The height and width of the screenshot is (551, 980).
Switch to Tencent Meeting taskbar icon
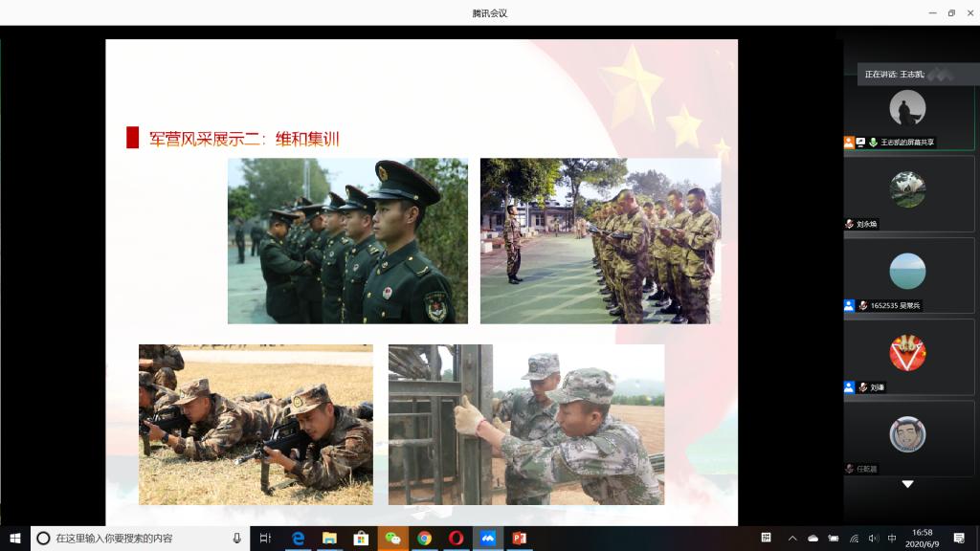pyautogui.click(x=487, y=539)
